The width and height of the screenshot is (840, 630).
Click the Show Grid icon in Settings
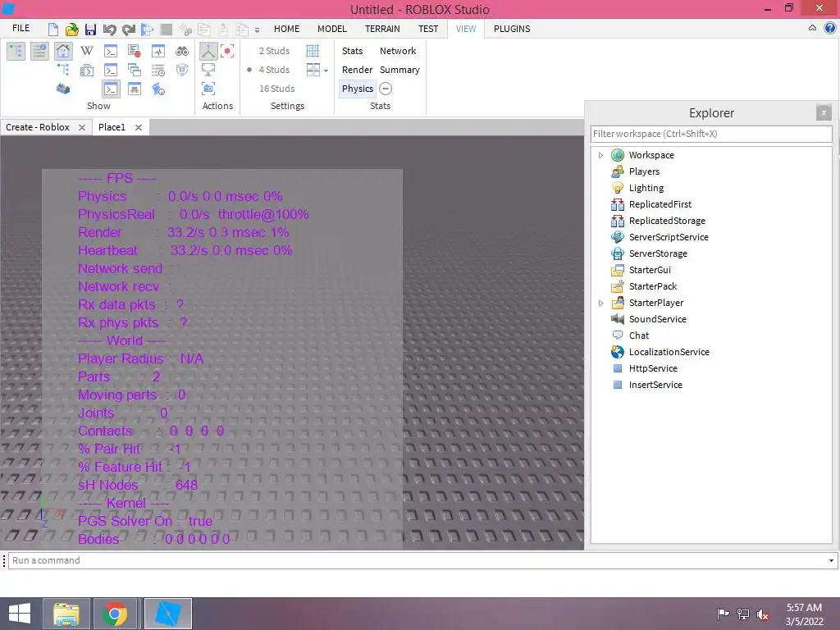313,51
